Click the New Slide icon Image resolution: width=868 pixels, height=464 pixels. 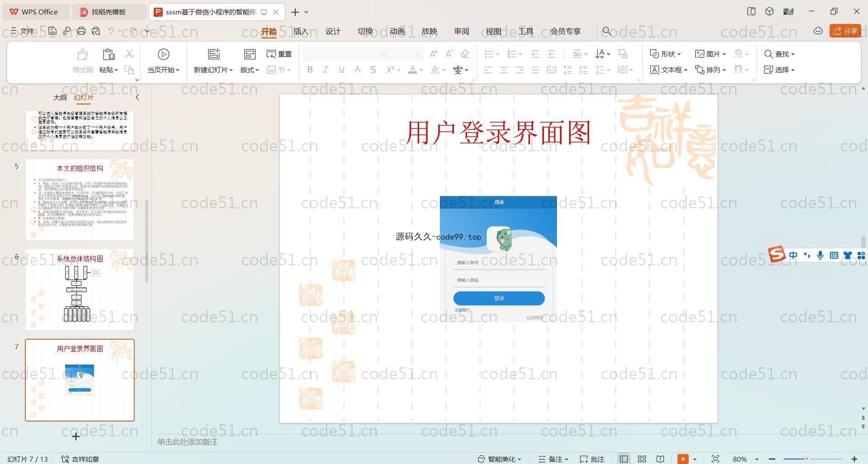pyautogui.click(x=213, y=54)
